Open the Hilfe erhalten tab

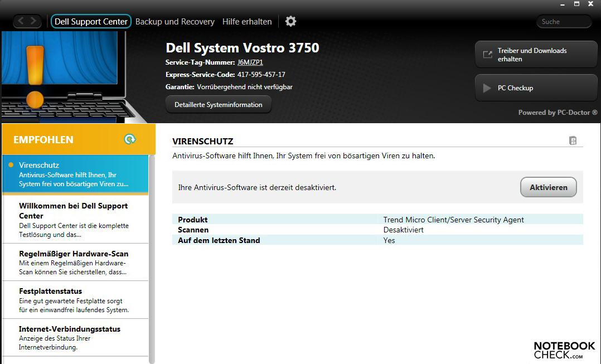point(247,21)
